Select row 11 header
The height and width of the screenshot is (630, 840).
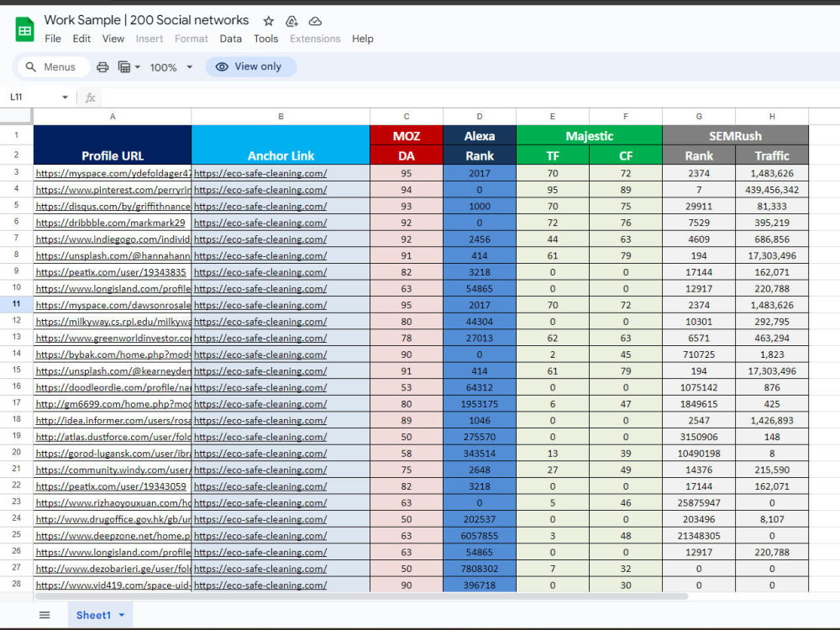[x=16, y=304]
